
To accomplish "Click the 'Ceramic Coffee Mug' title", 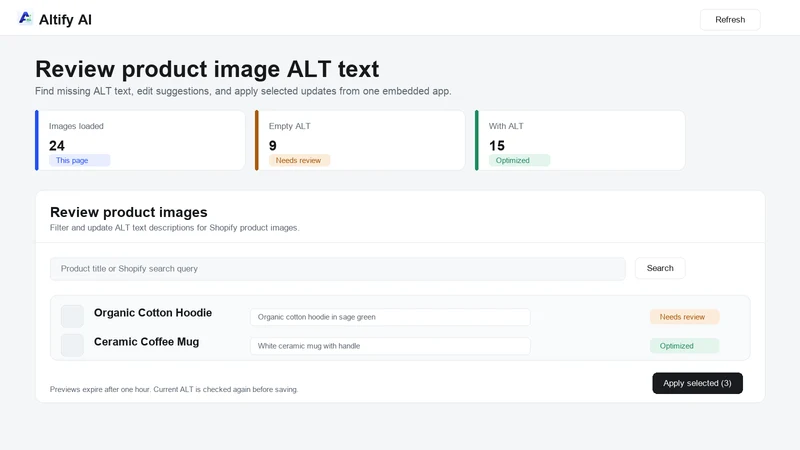I will [x=146, y=342].
